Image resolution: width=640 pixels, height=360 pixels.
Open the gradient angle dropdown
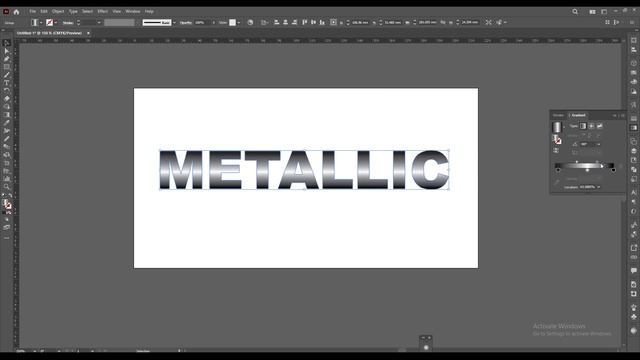click(599, 144)
